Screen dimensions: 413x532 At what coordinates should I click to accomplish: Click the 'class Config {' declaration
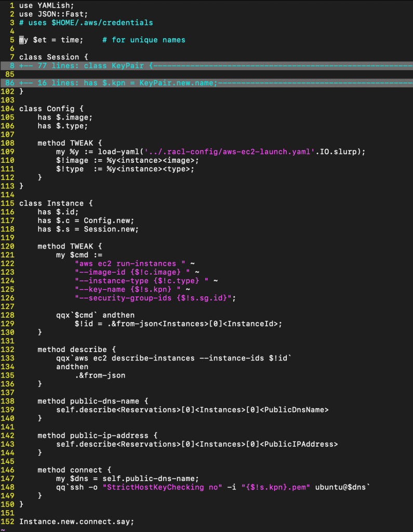[x=51, y=109]
